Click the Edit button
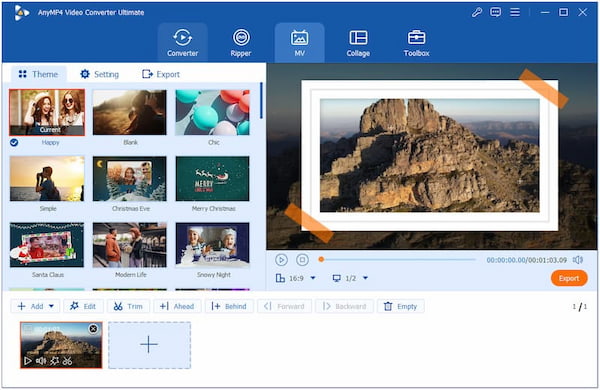Viewport: 600px width, 390px height. click(x=83, y=306)
